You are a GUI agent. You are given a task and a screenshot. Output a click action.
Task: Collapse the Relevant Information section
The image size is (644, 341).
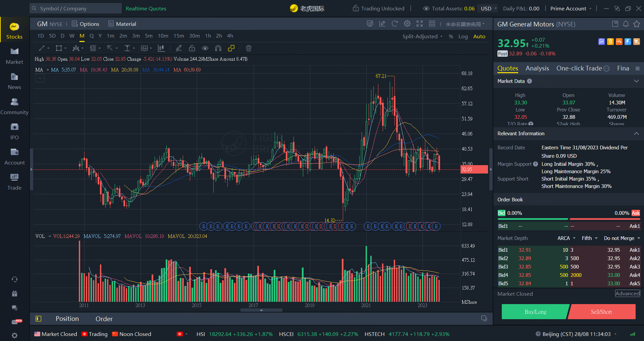tap(636, 133)
